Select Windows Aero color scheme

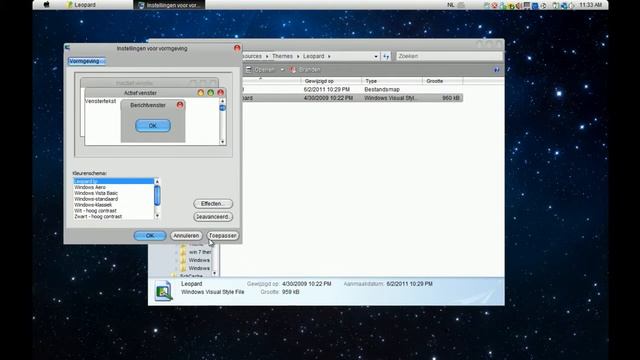(113, 187)
